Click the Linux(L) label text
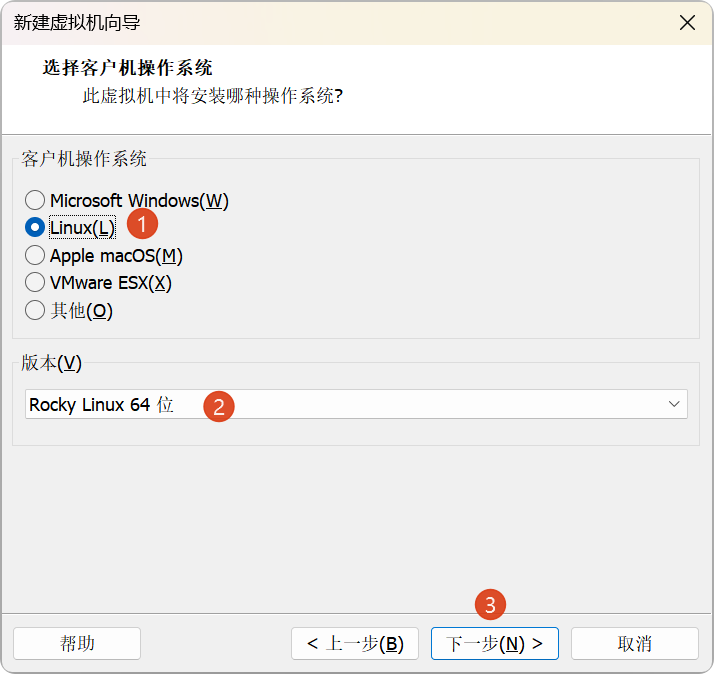The height and width of the screenshot is (674, 714). coord(82,228)
